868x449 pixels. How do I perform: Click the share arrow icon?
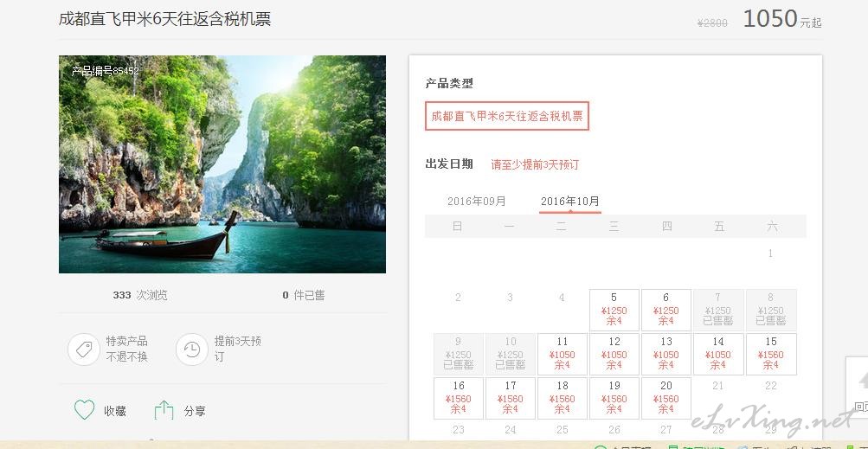tap(164, 410)
